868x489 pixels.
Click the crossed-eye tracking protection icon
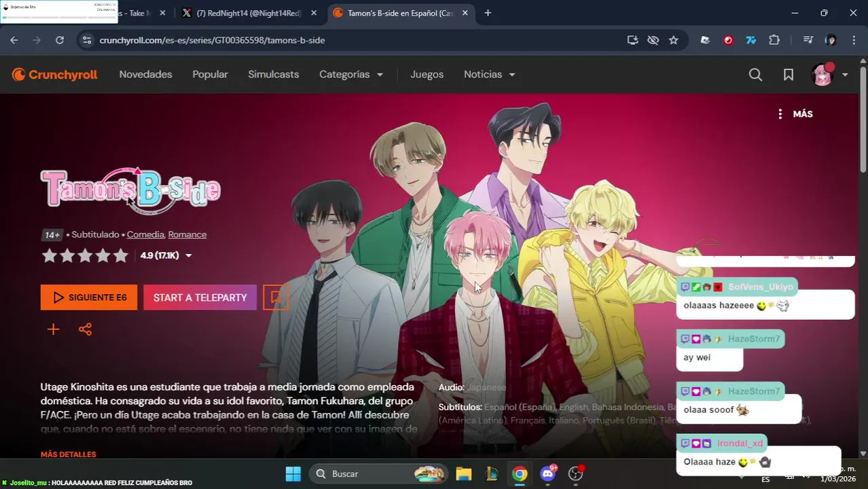(653, 40)
